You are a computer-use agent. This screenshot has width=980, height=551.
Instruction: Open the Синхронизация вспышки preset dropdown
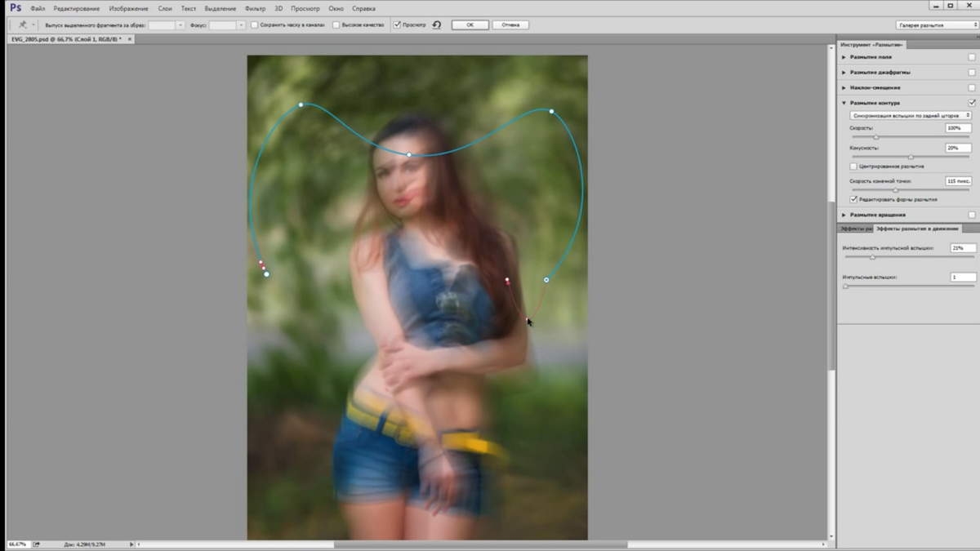coord(911,116)
